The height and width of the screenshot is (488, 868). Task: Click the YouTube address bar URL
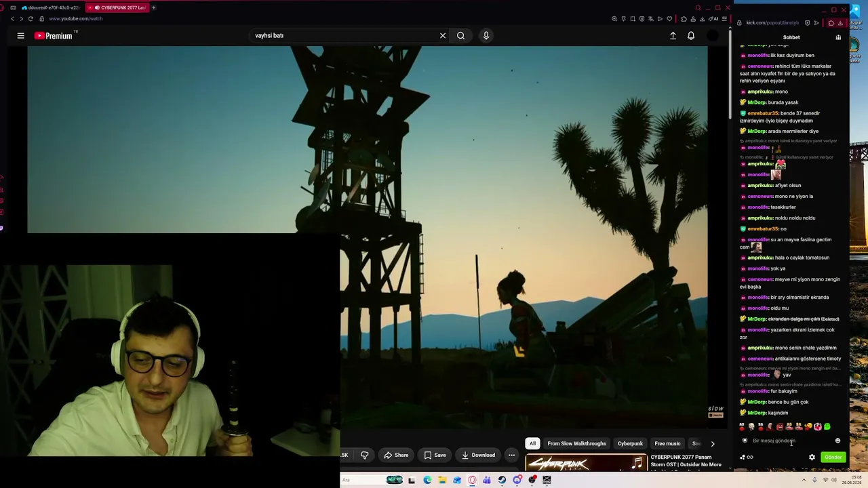pyautogui.click(x=76, y=19)
